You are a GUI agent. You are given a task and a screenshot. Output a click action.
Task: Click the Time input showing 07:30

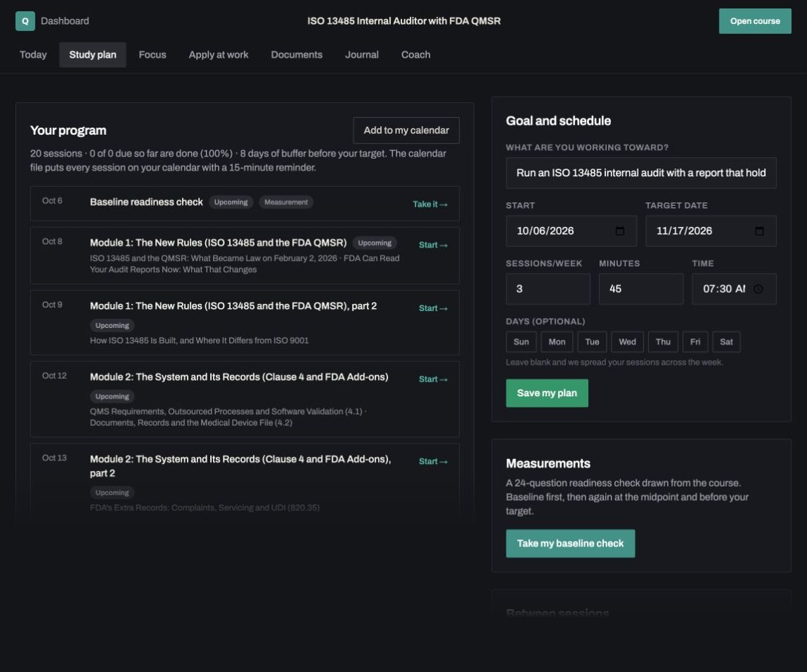(x=734, y=289)
